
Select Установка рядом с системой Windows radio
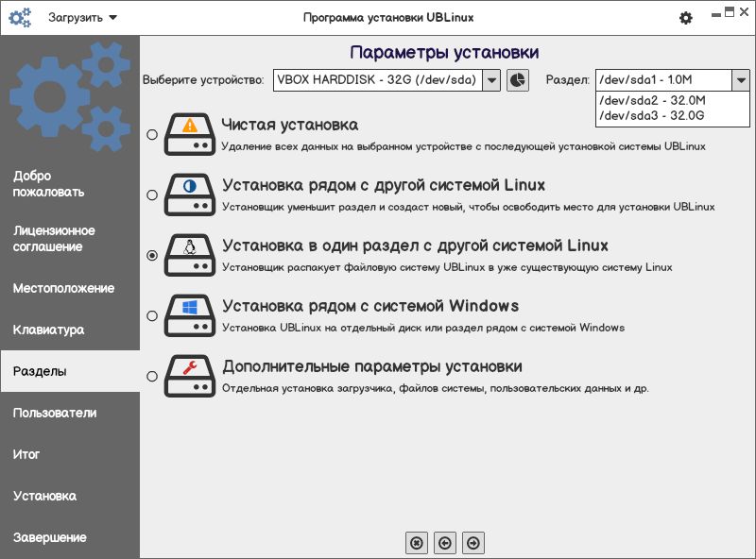[152, 316]
